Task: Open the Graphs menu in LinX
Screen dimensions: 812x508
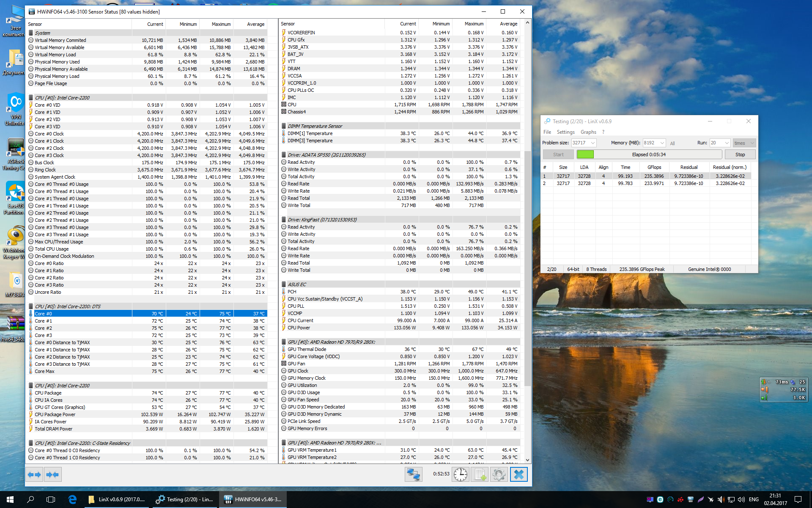Action: [x=588, y=132]
